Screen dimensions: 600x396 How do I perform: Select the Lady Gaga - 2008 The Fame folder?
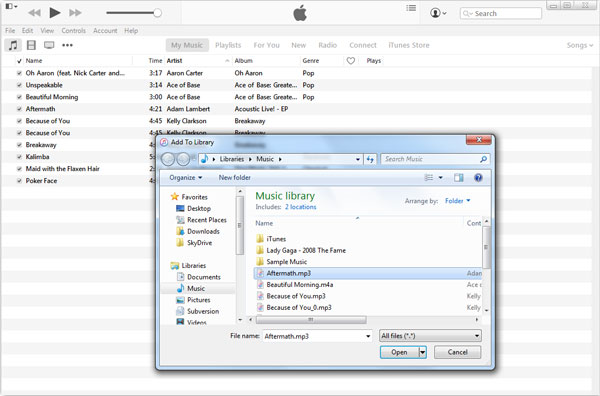(x=301, y=250)
